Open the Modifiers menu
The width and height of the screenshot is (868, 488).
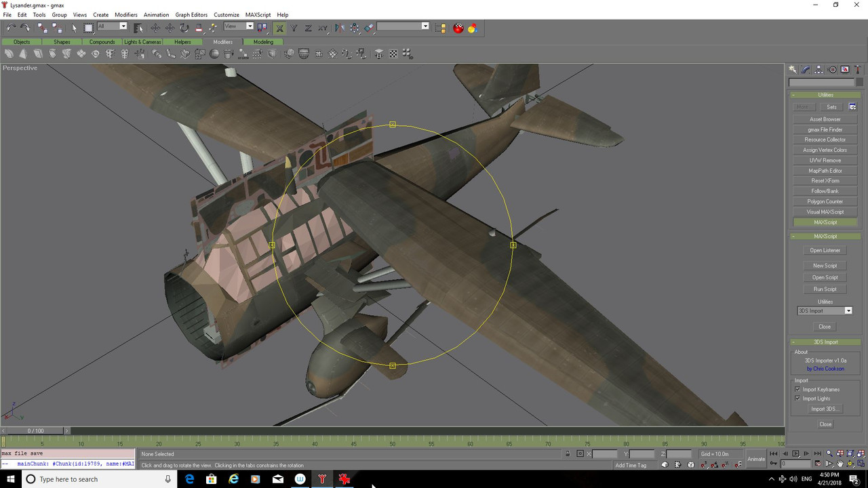[126, 15]
